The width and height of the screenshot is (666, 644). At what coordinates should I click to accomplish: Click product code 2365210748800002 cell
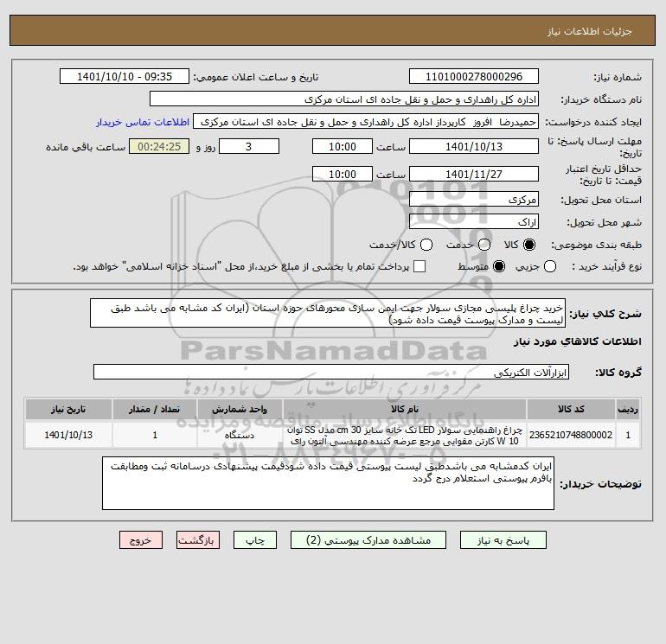571,435
